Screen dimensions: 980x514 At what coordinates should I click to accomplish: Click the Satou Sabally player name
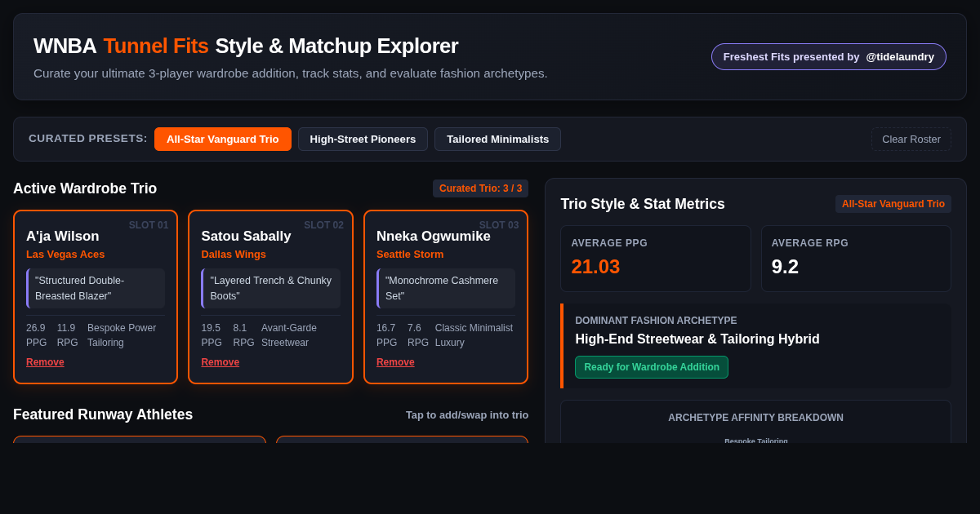pos(246,236)
